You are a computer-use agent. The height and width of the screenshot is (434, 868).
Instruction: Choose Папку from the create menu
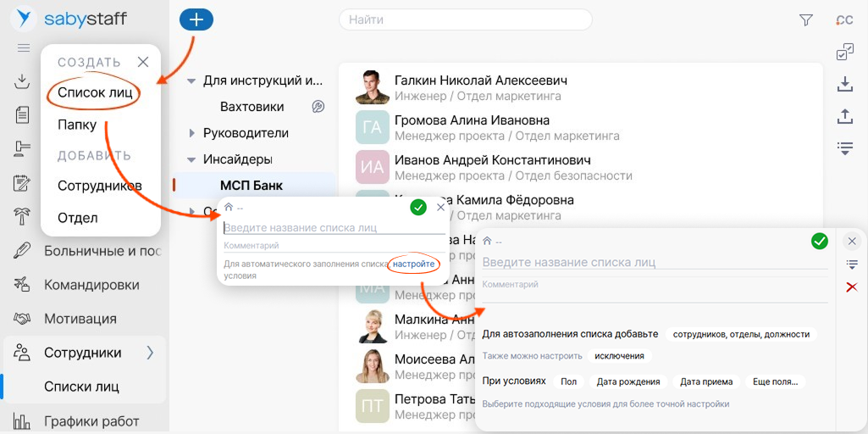click(77, 125)
